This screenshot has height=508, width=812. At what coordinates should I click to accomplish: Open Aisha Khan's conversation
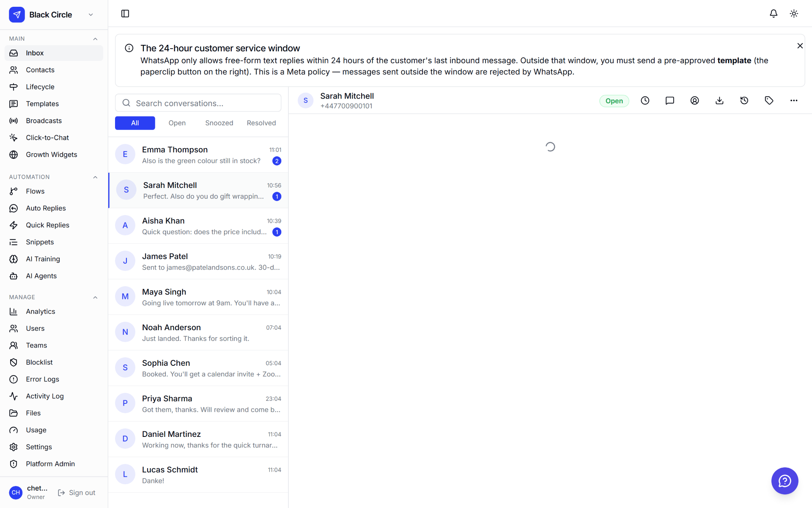tap(198, 226)
